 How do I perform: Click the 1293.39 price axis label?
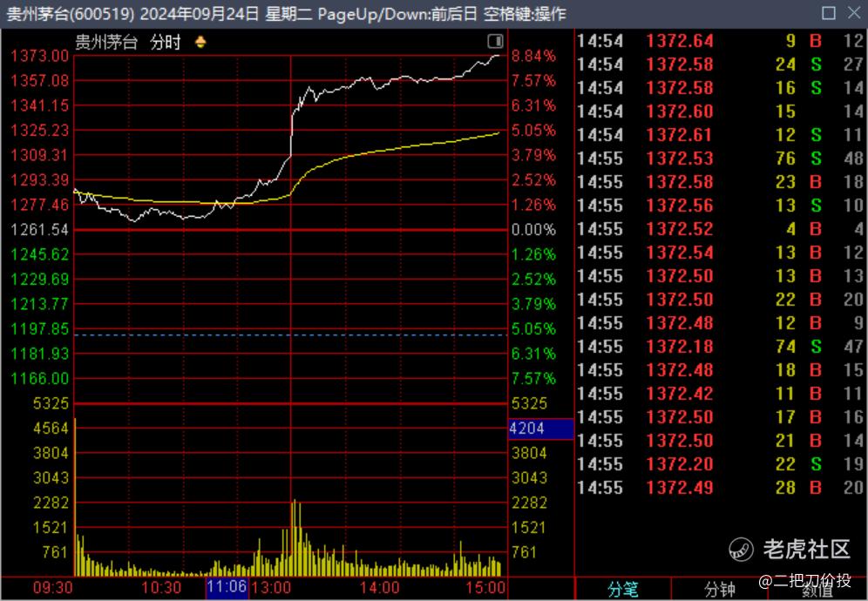click(x=40, y=179)
